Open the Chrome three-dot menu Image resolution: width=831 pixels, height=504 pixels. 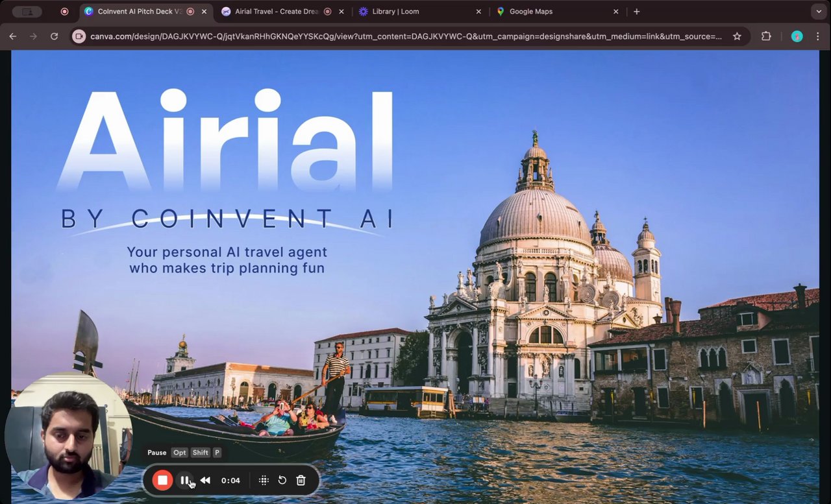[819, 36]
